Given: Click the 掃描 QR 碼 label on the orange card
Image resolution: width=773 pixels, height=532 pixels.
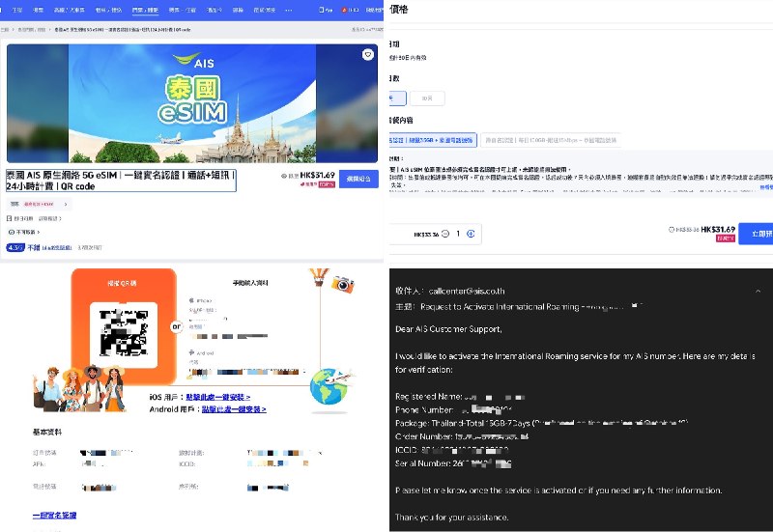Looking at the screenshot, I should (123, 283).
